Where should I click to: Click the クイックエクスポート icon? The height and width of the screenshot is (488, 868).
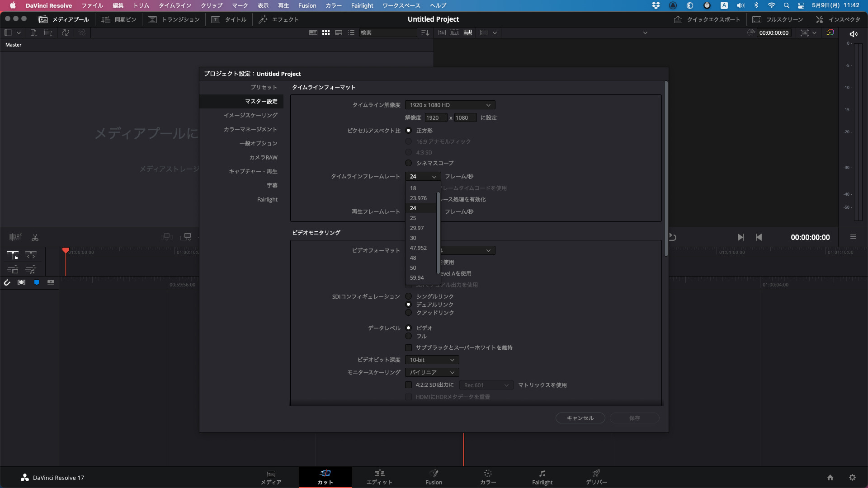point(678,19)
